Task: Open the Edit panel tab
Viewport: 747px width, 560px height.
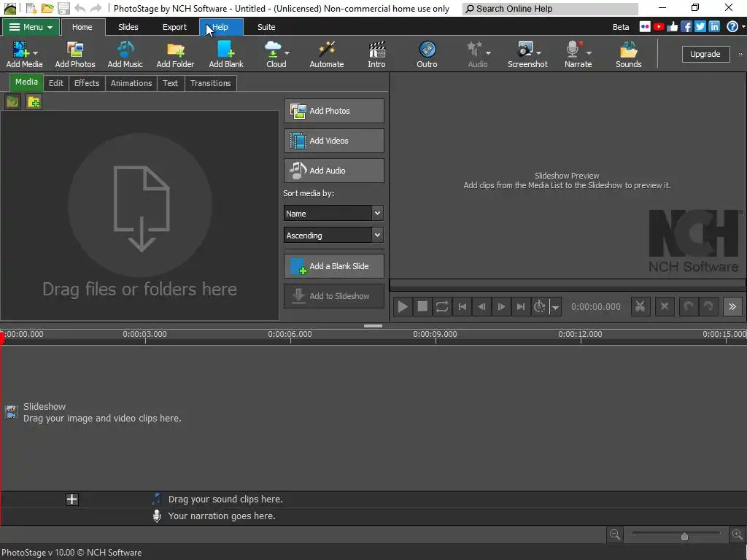Action: [55, 83]
